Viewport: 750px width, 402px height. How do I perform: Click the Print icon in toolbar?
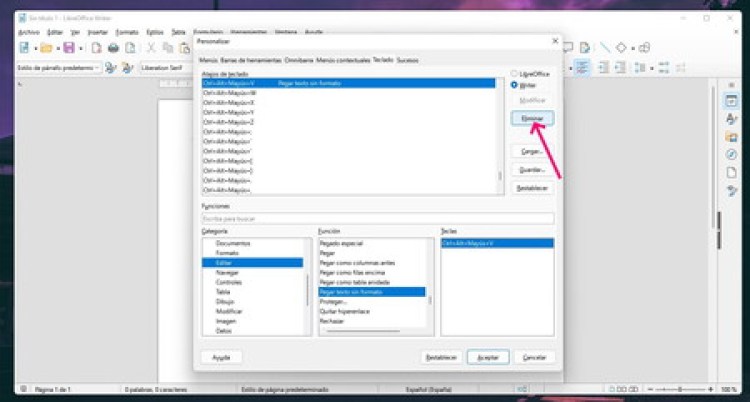[113, 47]
